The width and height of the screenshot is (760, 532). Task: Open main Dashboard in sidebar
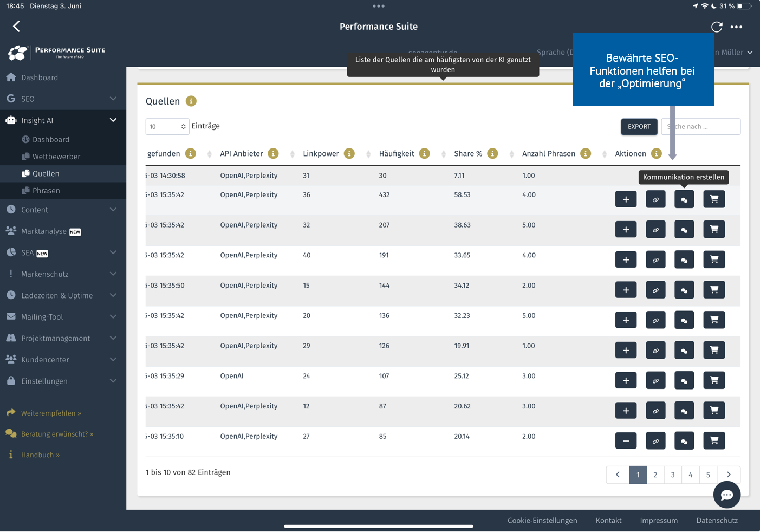[63, 77]
